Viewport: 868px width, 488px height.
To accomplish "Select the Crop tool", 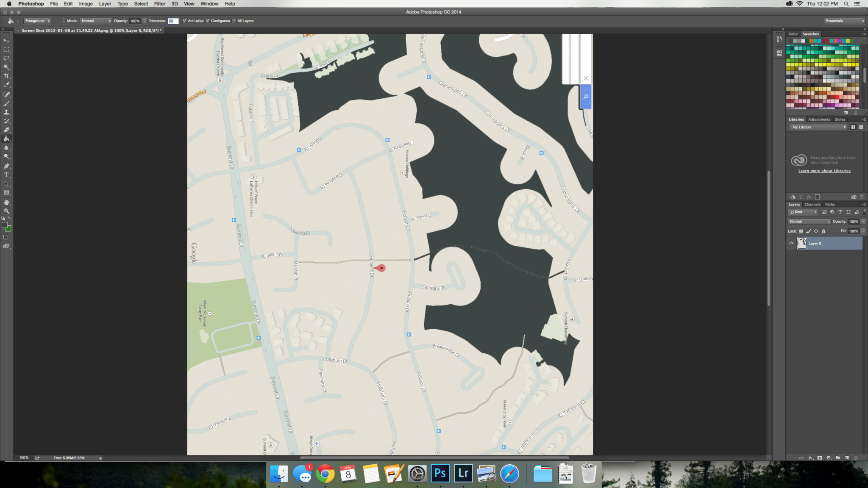I will pos(6,76).
